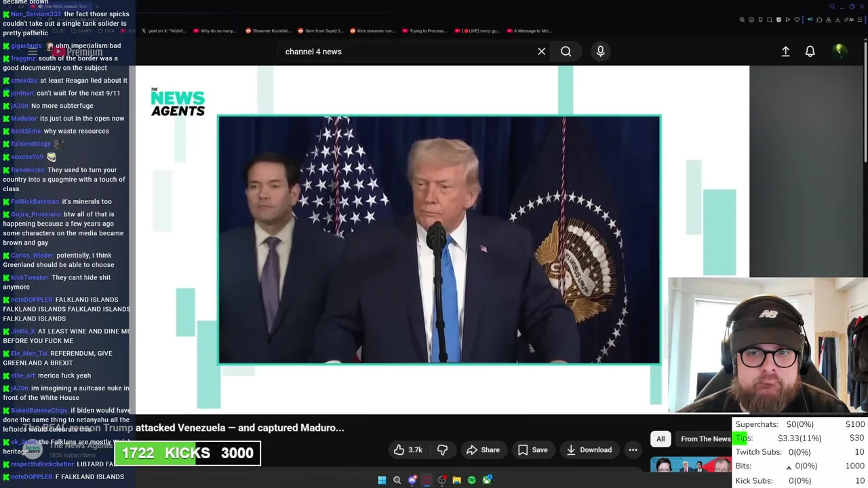Open the 'Streamer Kunshiki...' bookmark

coord(268,30)
